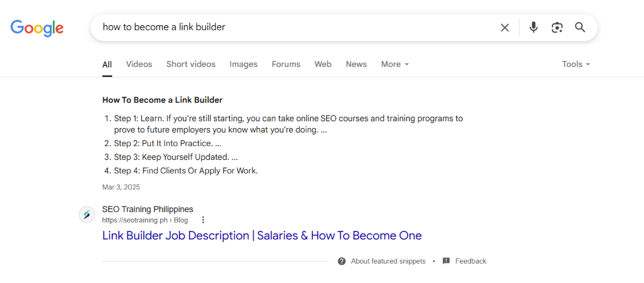
Task: Select the Short videos tab
Action: point(191,64)
